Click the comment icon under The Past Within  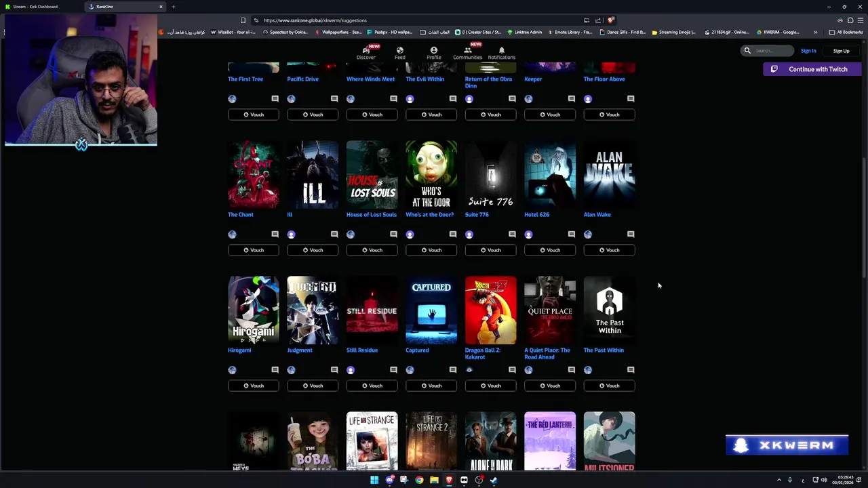pyautogui.click(x=631, y=370)
